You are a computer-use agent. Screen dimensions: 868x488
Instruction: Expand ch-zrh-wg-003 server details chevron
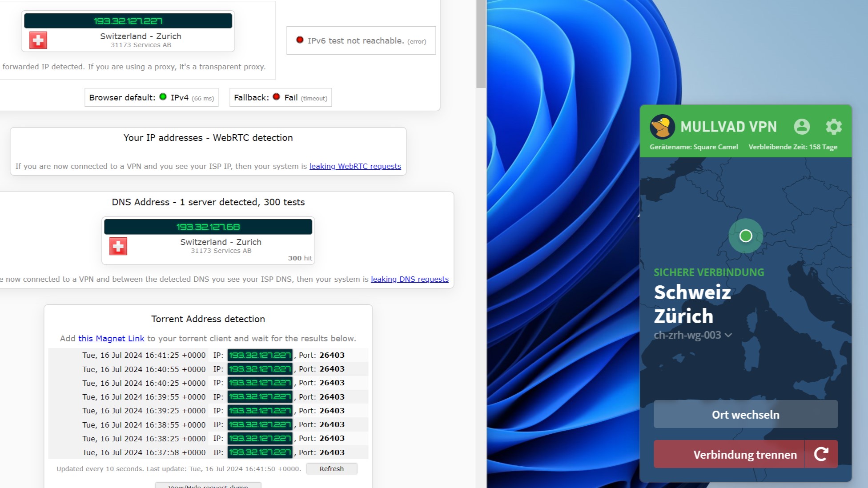(728, 335)
